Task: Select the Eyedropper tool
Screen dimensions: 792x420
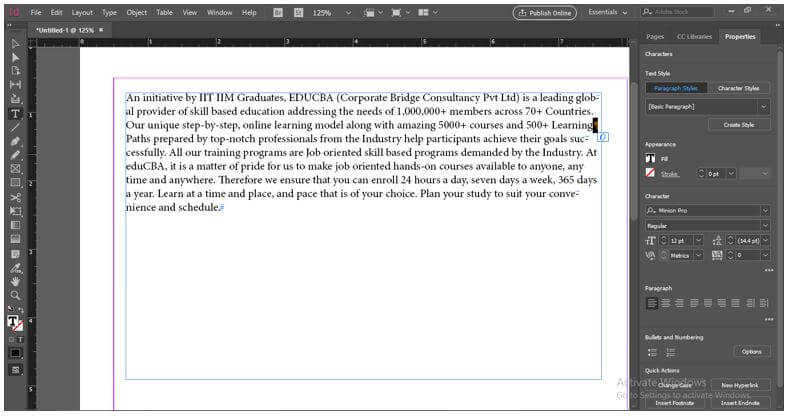Action: pyautogui.click(x=15, y=268)
